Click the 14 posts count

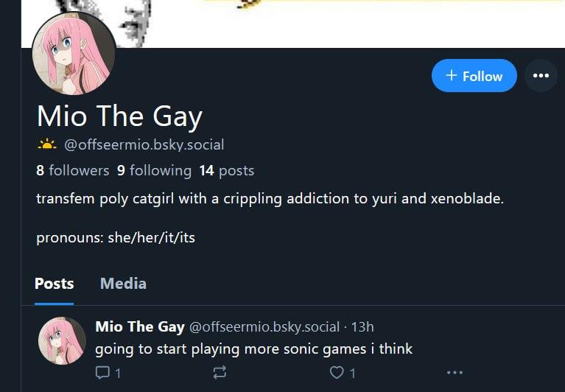pos(226,170)
